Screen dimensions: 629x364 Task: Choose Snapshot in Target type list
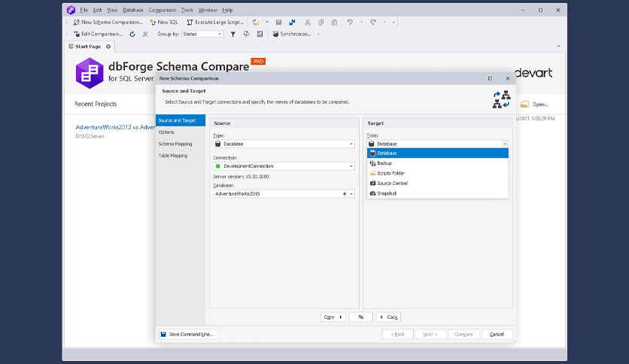click(438, 193)
